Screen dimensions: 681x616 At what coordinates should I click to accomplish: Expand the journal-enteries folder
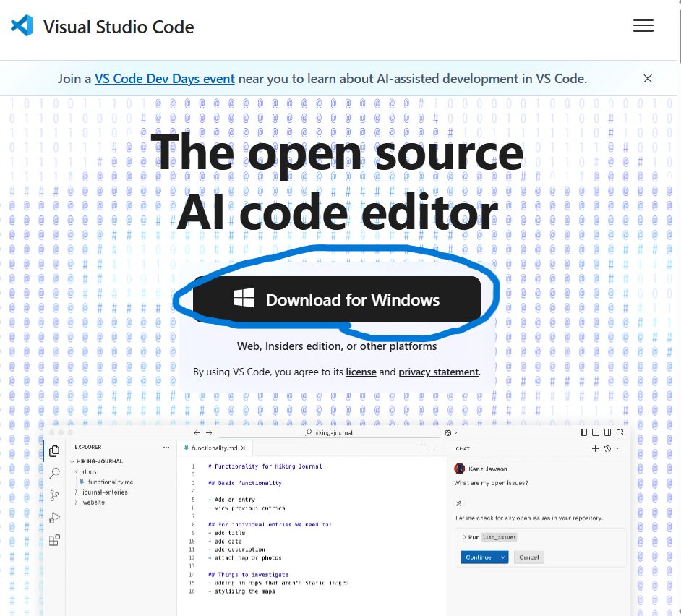pyautogui.click(x=104, y=492)
